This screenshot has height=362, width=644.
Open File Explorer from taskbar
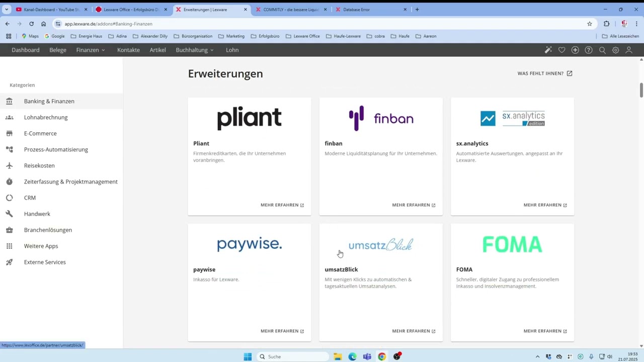pyautogui.click(x=338, y=356)
